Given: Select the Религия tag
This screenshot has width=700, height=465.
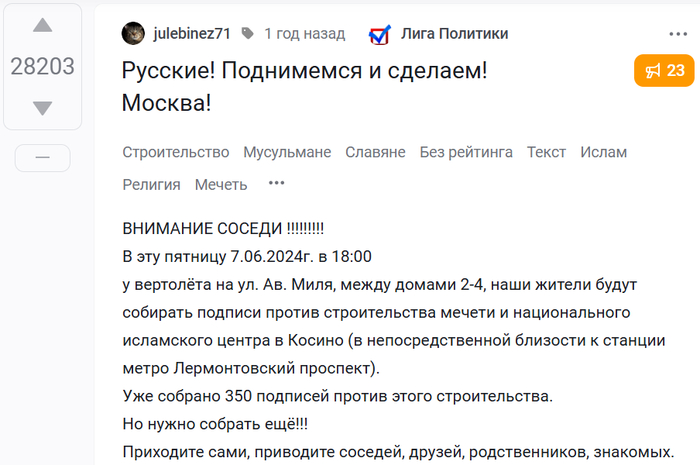Looking at the screenshot, I should pos(151,185).
